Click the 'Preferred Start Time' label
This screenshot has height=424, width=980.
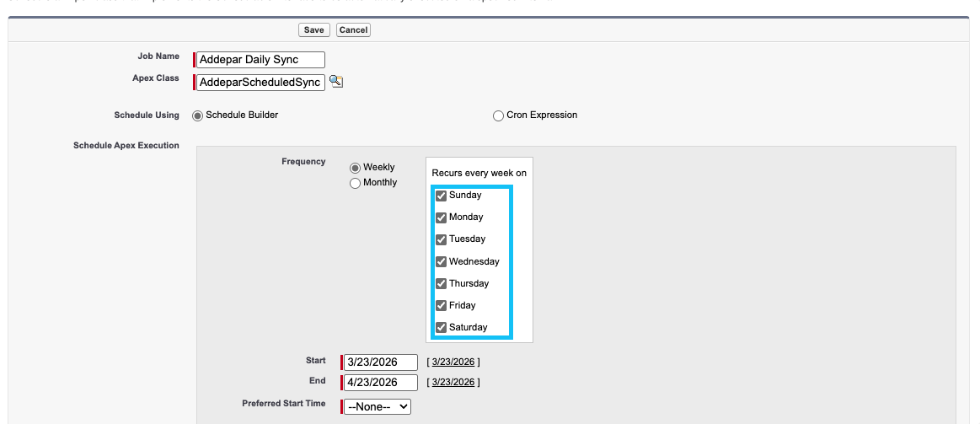coord(284,404)
